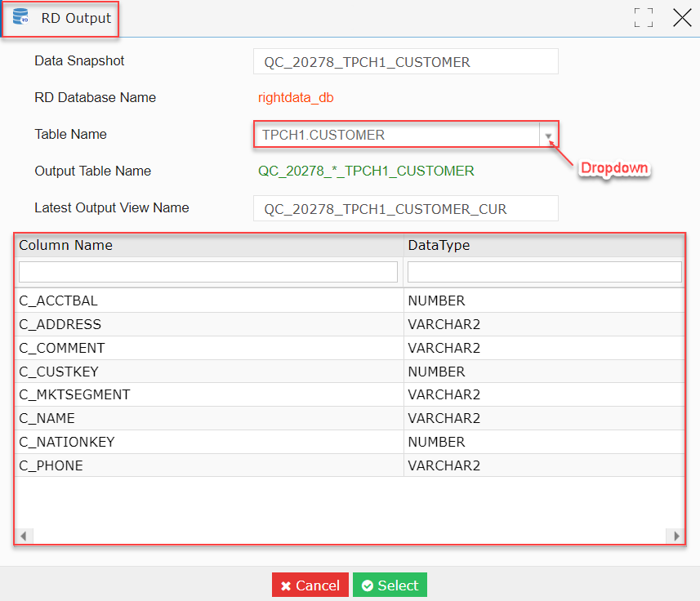The width and height of the screenshot is (700, 601).
Task: Click the Cancel button
Action: [x=310, y=585]
